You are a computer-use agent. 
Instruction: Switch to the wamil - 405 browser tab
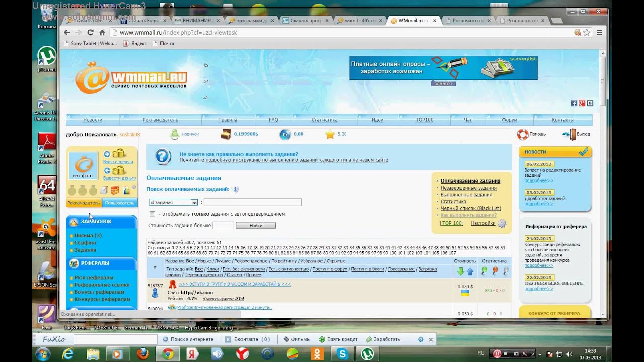(359, 21)
